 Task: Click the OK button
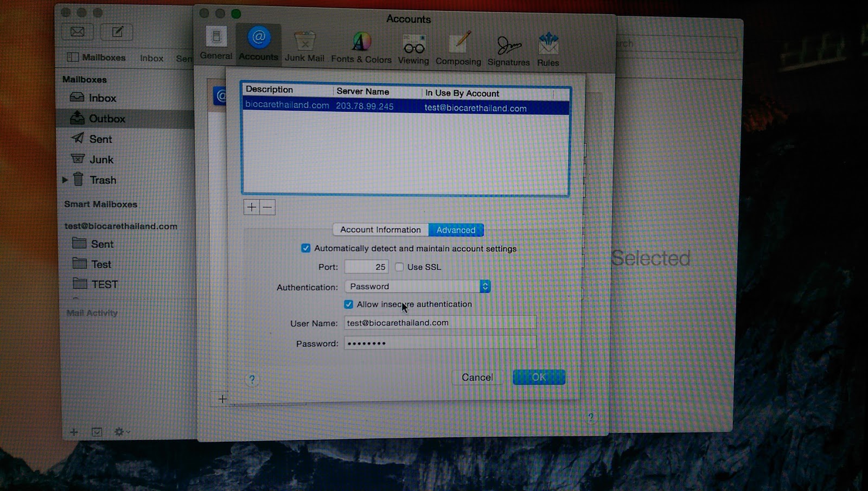pos(539,377)
